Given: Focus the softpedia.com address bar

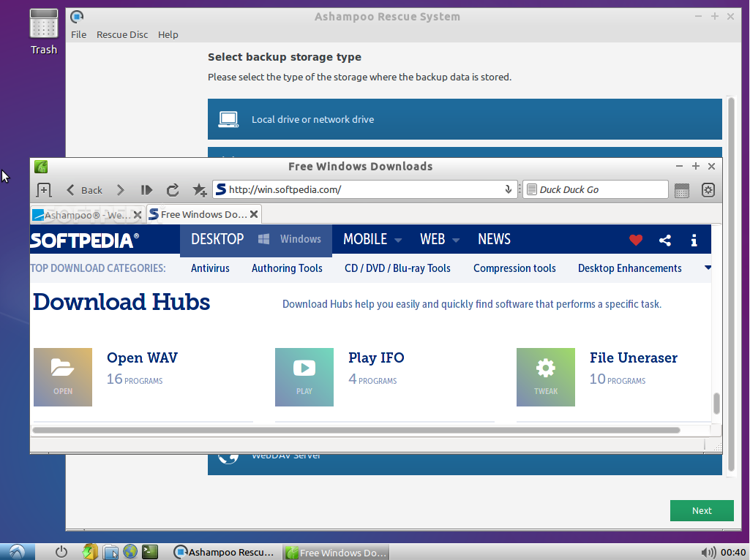Looking at the screenshot, I should (364, 189).
